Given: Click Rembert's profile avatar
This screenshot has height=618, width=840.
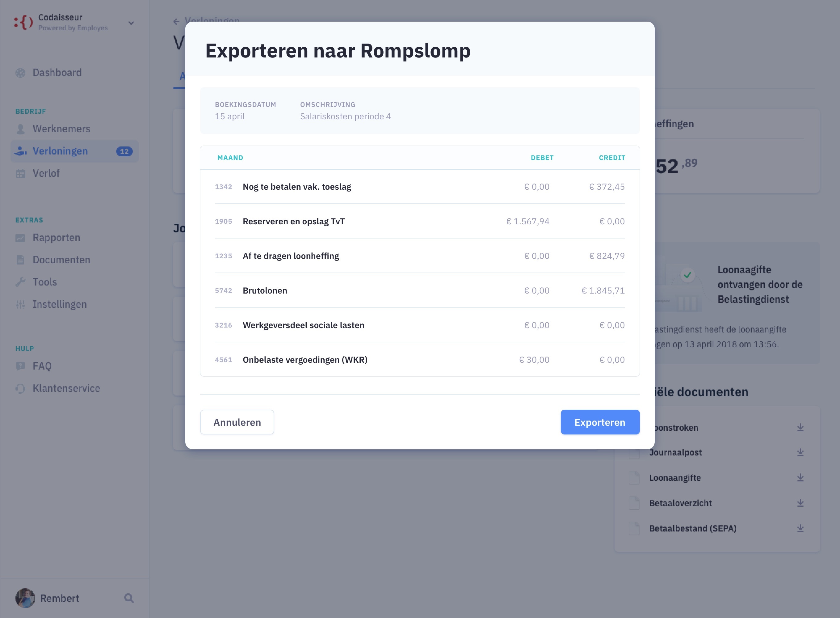Looking at the screenshot, I should pyautogui.click(x=25, y=598).
